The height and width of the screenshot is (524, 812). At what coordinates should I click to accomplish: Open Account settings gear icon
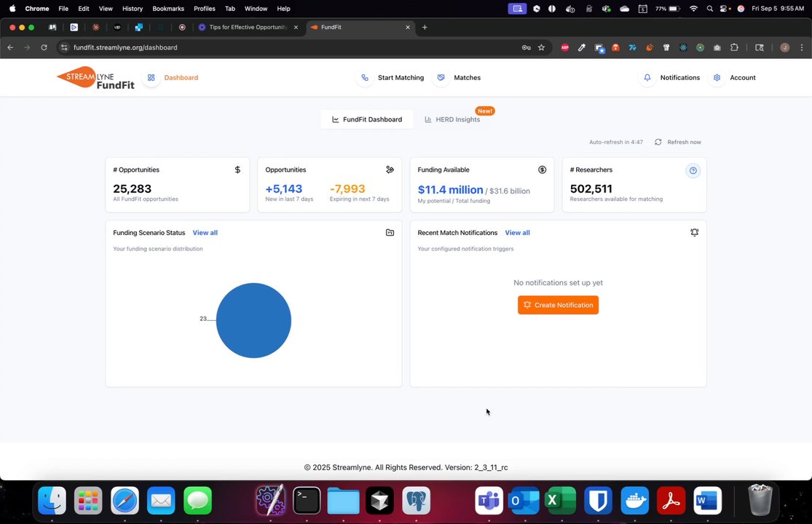click(x=717, y=78)
